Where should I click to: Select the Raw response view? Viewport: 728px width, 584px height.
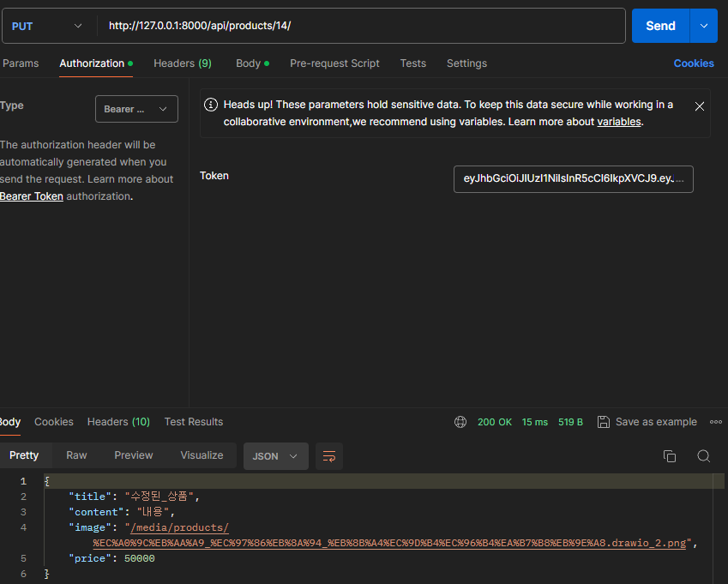click(x=76, y=455)
